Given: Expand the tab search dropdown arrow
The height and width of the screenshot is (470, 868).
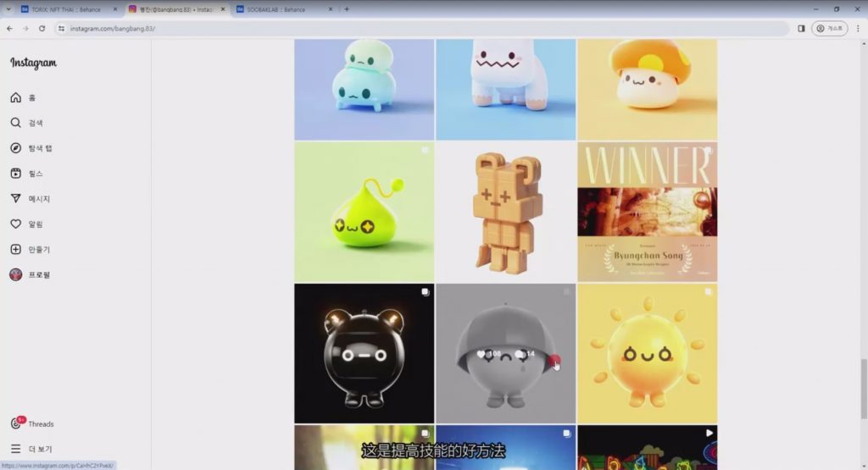Looking at the screenshot, I should [x=8, y=9].
